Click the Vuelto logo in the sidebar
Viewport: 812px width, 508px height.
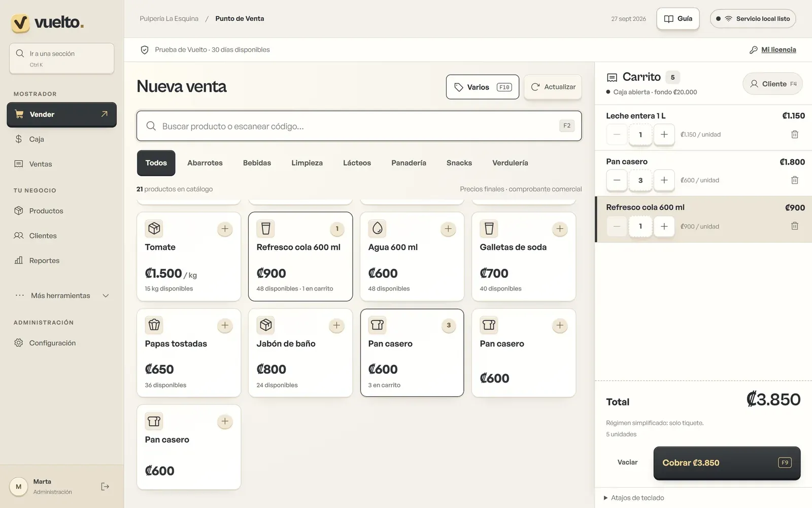(48, 22)
